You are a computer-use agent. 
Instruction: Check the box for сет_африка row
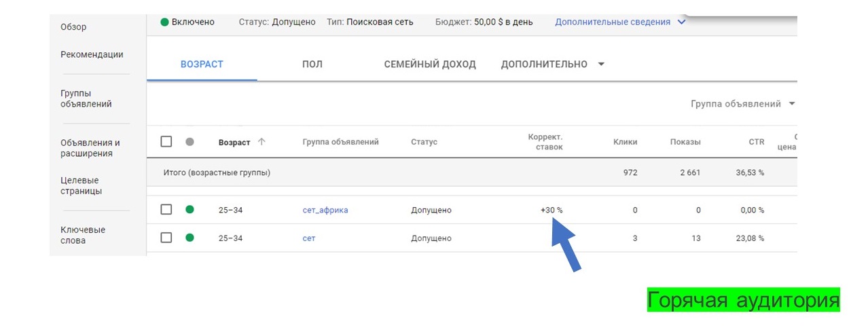pyautogui.click(x=166, y=210)
